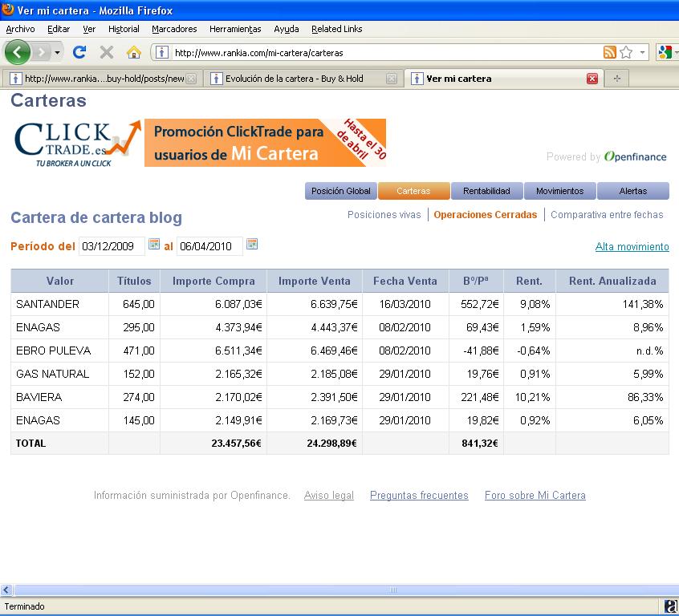Screen dimensions: 679x616
Task: Go to the Home page icon
Action: (x=134, y=53)
